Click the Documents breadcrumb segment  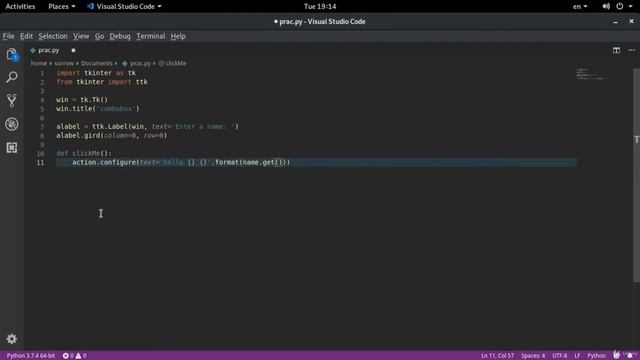click(x=97, y=63)
